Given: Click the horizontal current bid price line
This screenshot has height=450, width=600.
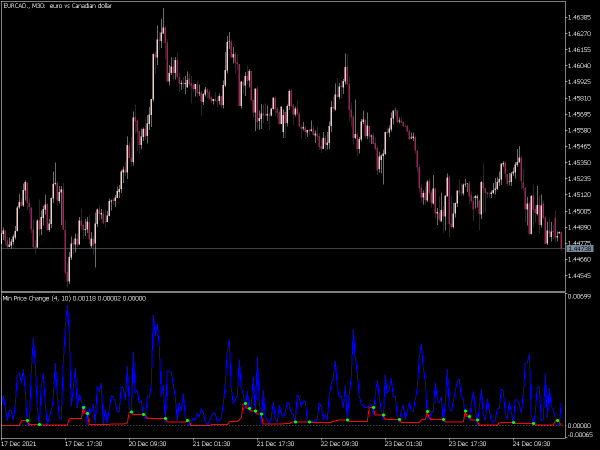Looking at the screenshot, I should 283,249.
